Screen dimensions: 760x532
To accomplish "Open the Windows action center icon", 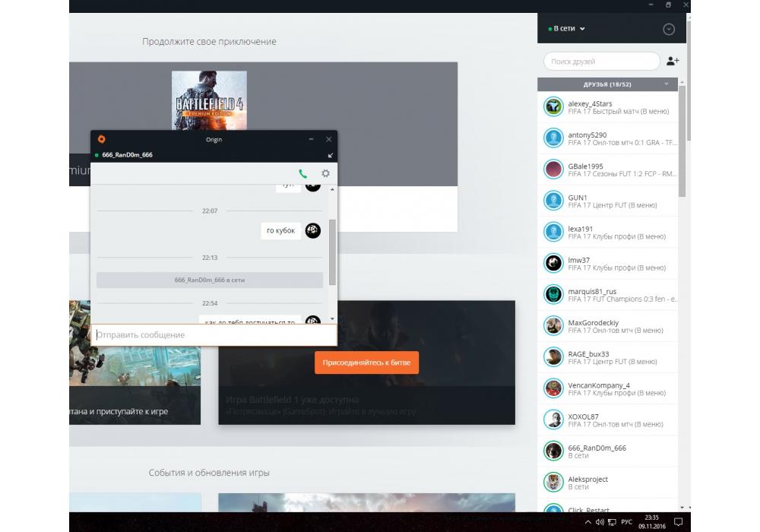I will (678, 523).
